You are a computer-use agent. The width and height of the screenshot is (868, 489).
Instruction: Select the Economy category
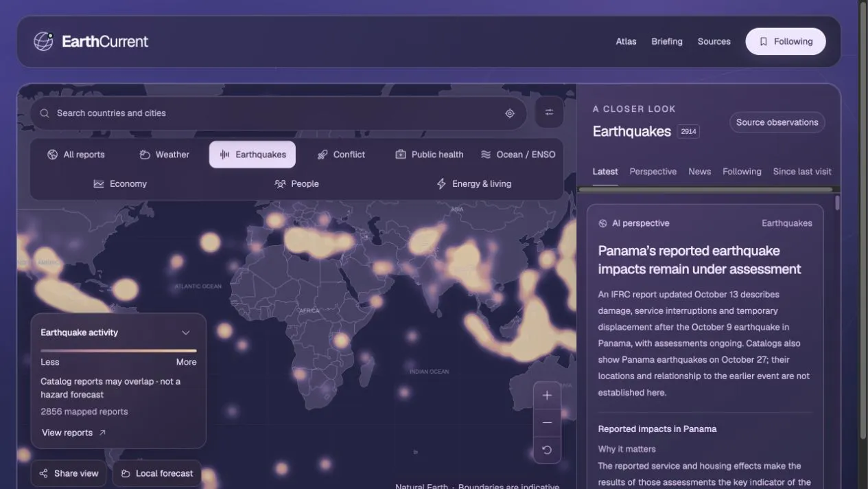[120, 183]
